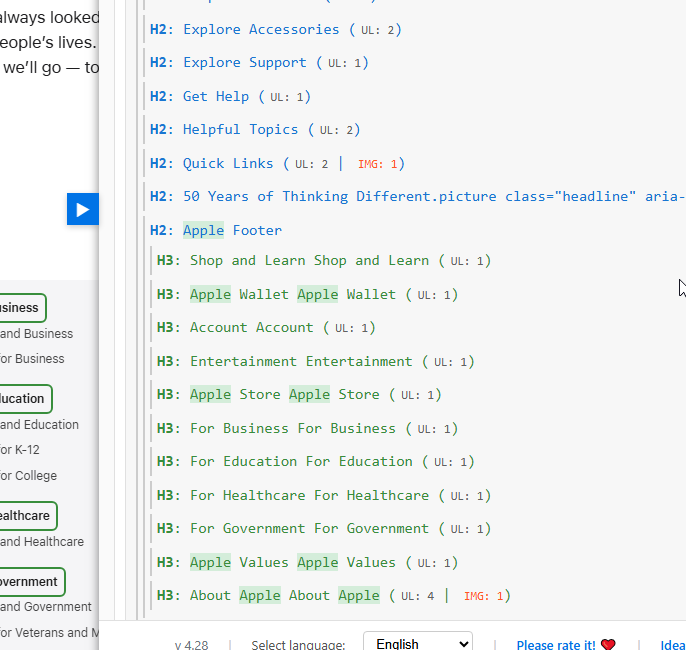Open the 'and Healthcare' footer link
Screen dimensions: 686x650
click(42, 542)
